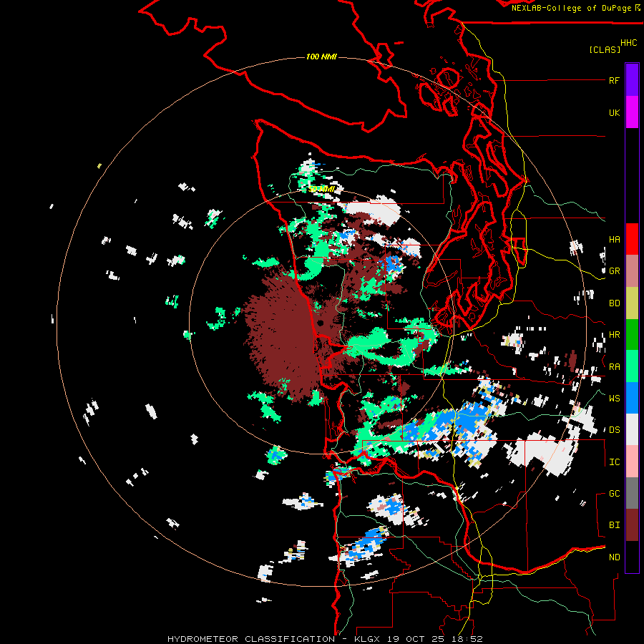This screenshot has width=644, height=644.
Task: Click the GR legend label
Action: (614, 271)
